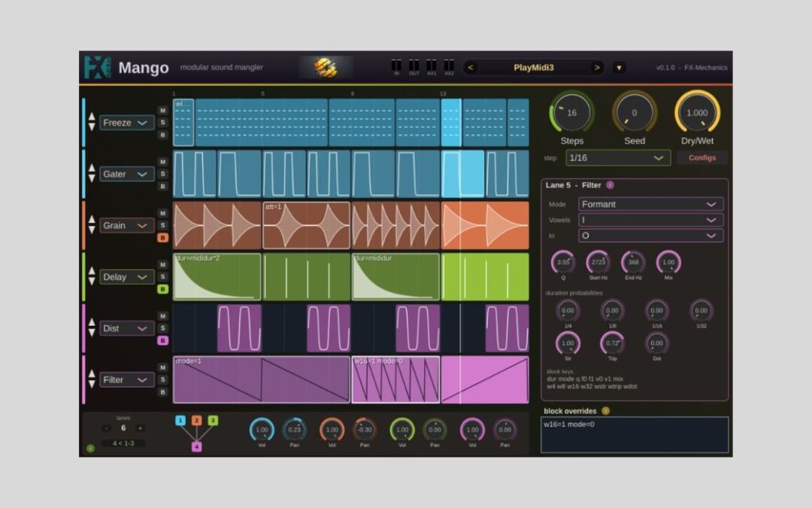Open the Grain lane type dropdown
The image size is (812, 508).
pyautogui.click(x=126, y=226)
